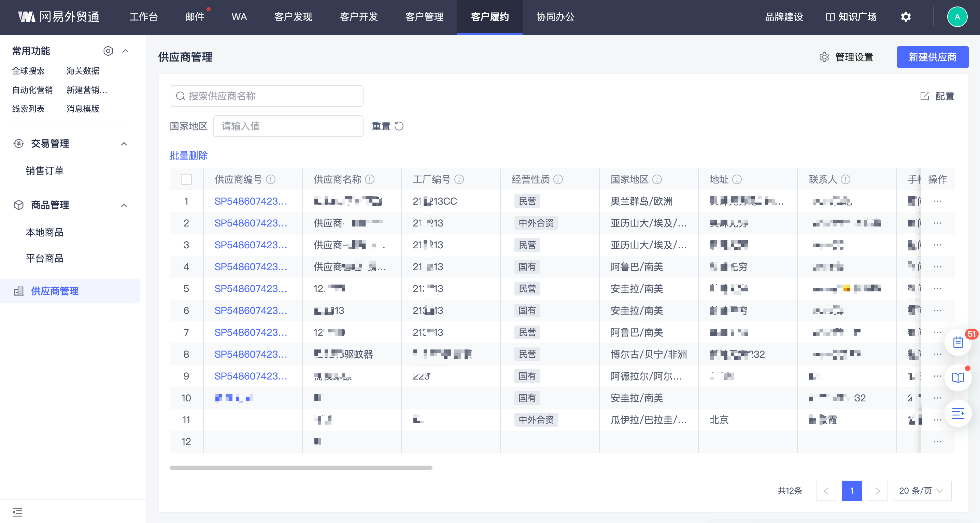Click 博尔古/贝宁/非洲 cell in row 8

649,354
